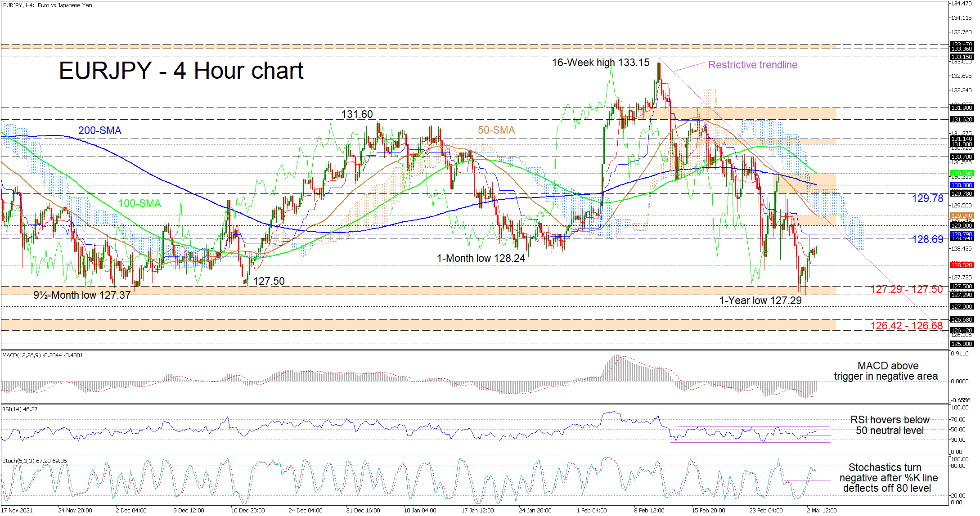Click the Stoch(5,3,3) indicator header
Image resolution: width=980 pixels, height=516 pixels.
click(34, 461)
